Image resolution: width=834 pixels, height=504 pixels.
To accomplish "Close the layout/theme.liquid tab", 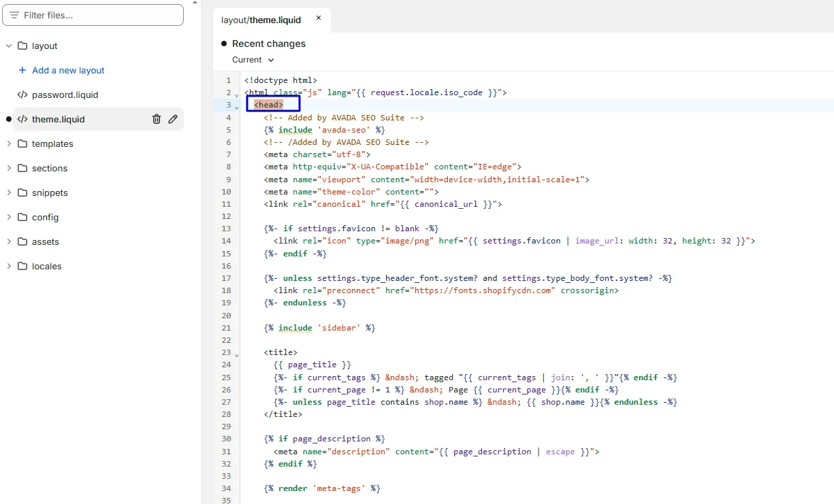I will 318,18.
